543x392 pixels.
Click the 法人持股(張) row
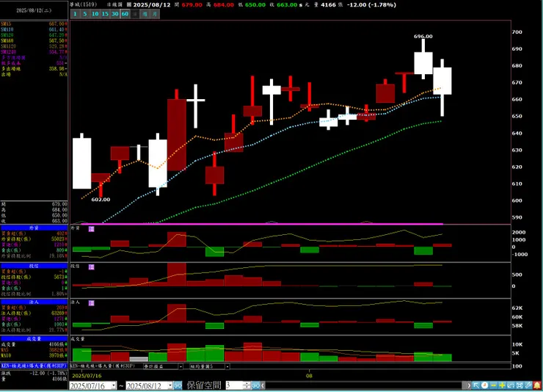[34, 313]
